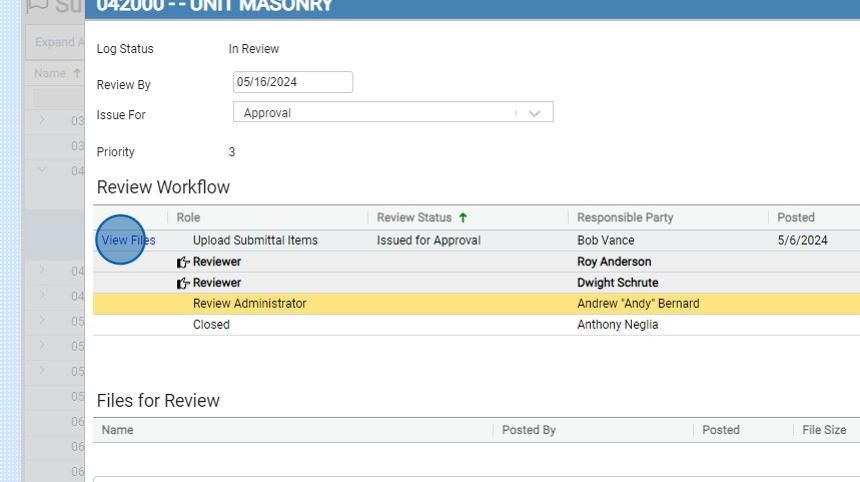Click the green sort arrow on Review Status
The width and height of the screenshot is (860, 482).
[463, 217]
